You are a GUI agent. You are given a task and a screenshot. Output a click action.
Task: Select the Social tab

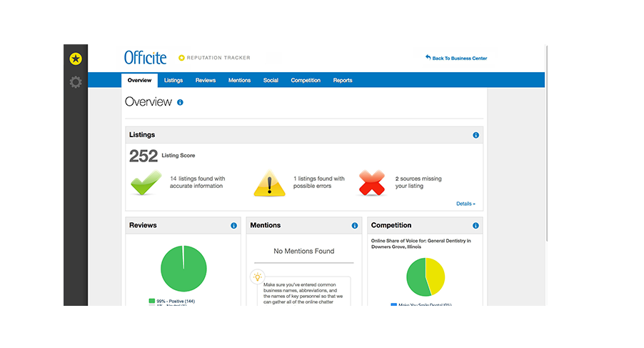tap(271, 80)
